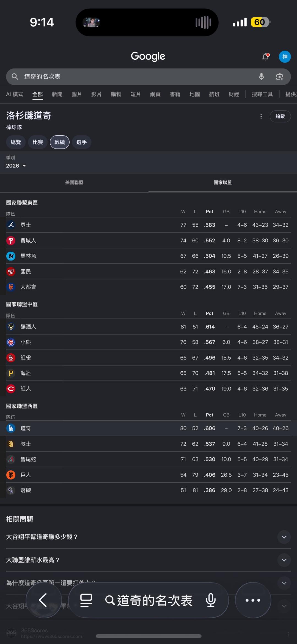Tap the 追蹤 follow button
This screenshot has width=297, height=644.
click(x=280, y=116)
